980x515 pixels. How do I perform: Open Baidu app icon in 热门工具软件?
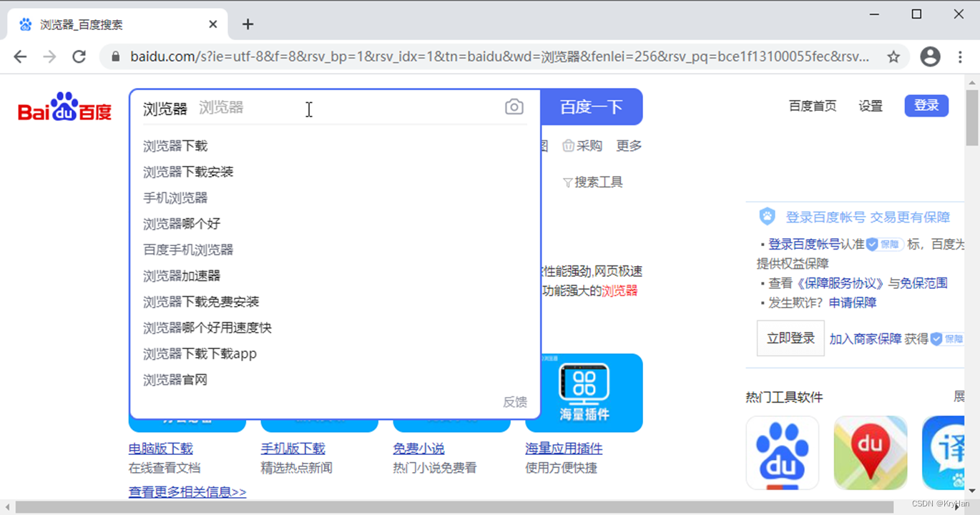(x=783, y=453)
